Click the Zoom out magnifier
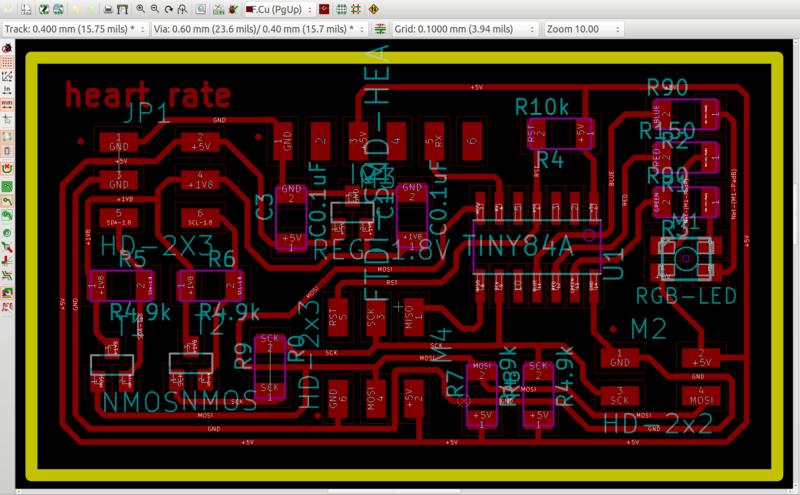 point(155,9)
